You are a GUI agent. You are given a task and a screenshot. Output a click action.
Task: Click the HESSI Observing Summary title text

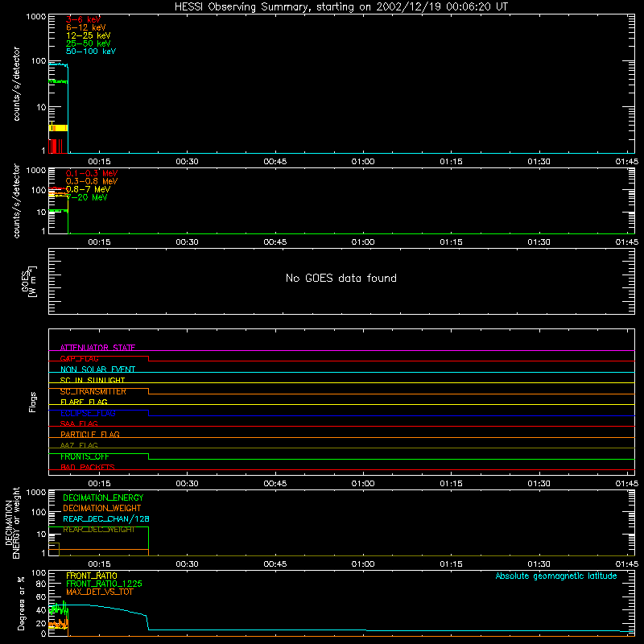pos(341,7)
